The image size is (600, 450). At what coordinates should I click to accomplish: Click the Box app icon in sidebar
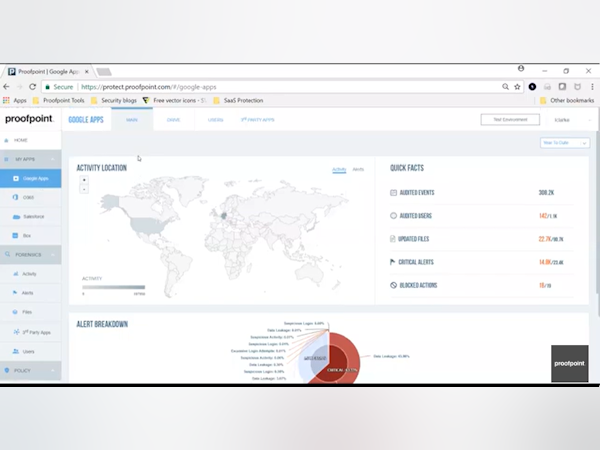(x=15, y=235)
